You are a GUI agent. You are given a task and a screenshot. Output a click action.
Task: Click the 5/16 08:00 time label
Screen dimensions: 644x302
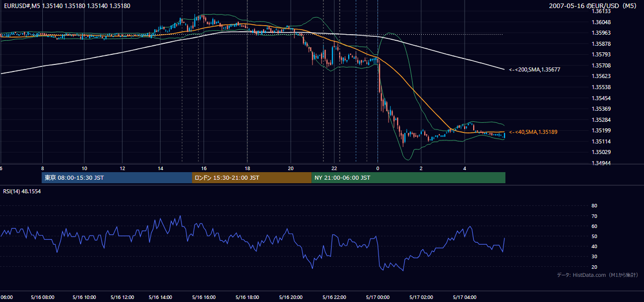click(42, 297)
